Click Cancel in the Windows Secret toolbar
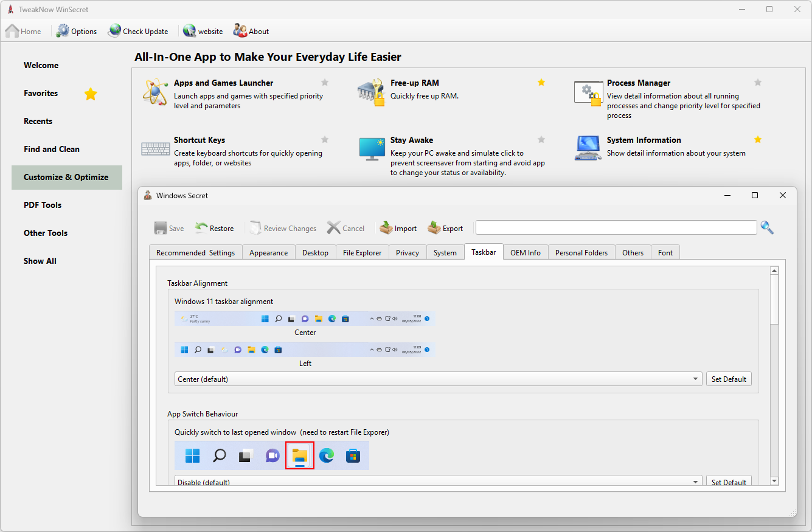The image size is (812, 532). click(345, 228)
